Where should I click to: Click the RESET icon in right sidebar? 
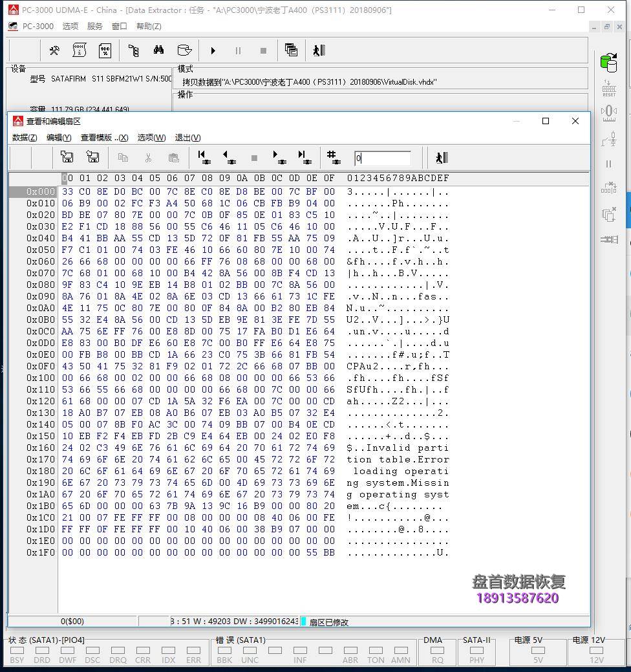coord(608,88)
